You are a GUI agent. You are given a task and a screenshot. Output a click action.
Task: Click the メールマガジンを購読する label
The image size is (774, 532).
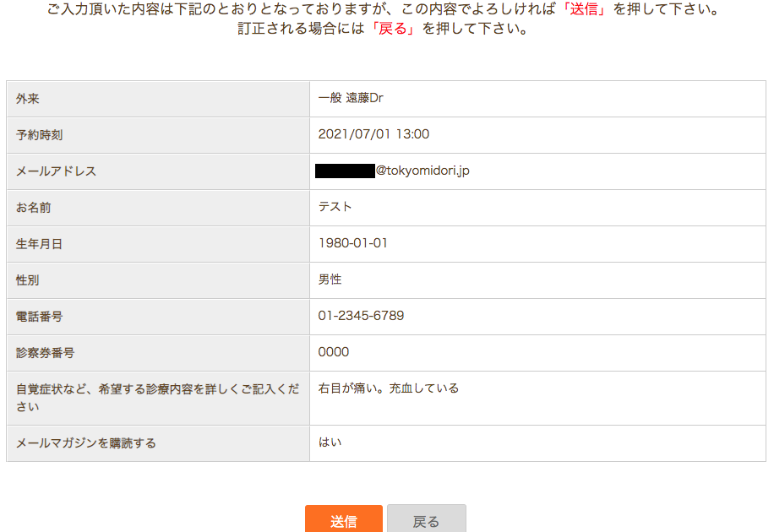86,443
